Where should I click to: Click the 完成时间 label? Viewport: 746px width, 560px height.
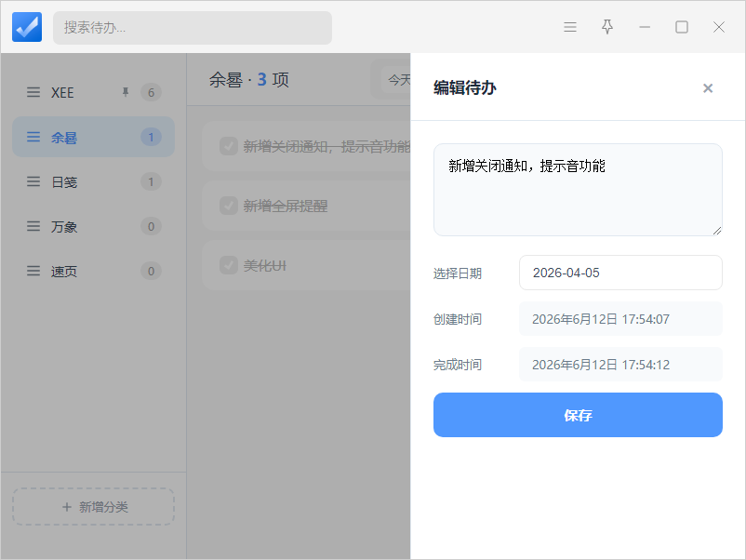pos(458,365)
